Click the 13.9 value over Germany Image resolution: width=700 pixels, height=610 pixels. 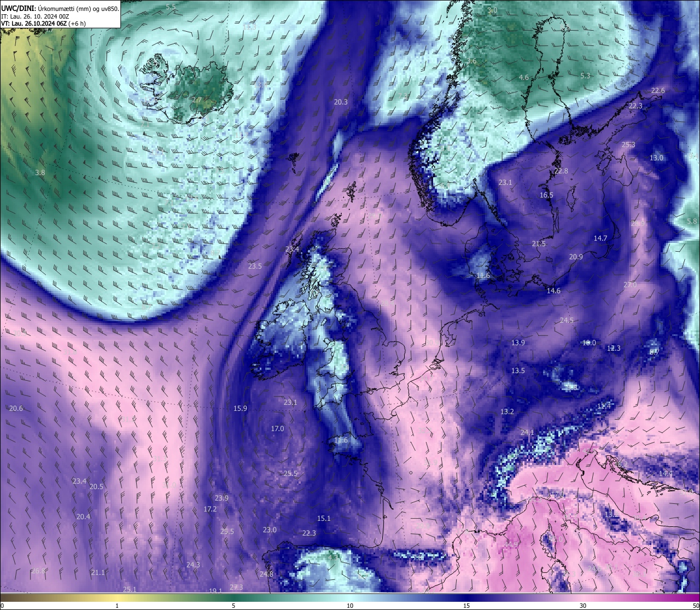[x=518, y=342]
